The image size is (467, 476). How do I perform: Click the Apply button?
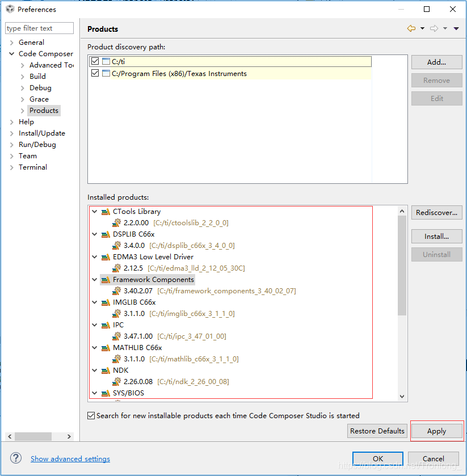click(436, 431)
